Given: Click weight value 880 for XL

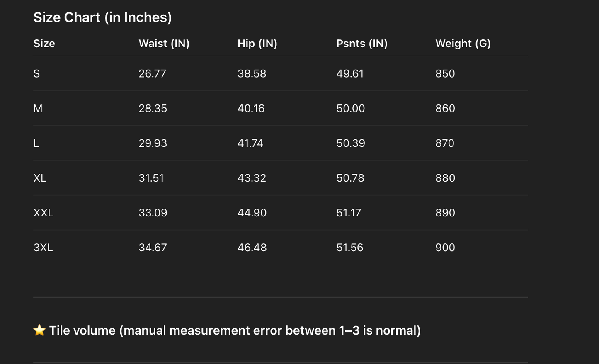Looking at the screenshot, I should click(445, 178).
